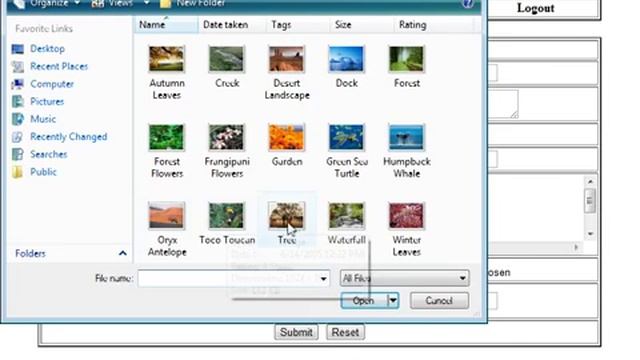Expand the Open button dropdown arrow
640x360 pixels.
pos(393,301)
